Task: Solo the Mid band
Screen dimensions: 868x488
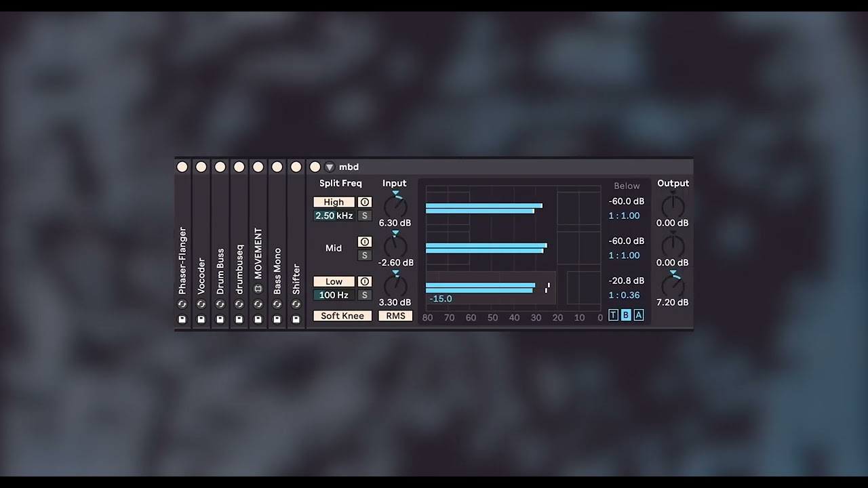Action: click(365, 256)
